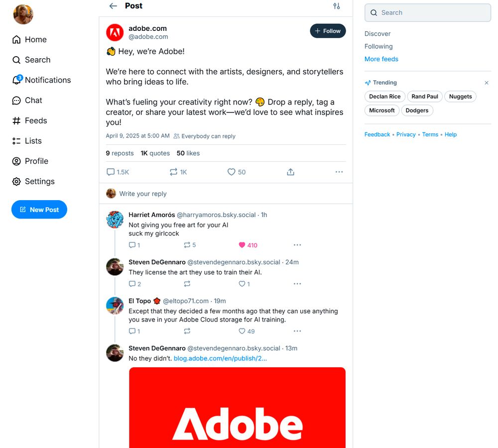
Task: Select your profile avatar thumbnail
Action: pyautogui.click(x=22, y=14)
